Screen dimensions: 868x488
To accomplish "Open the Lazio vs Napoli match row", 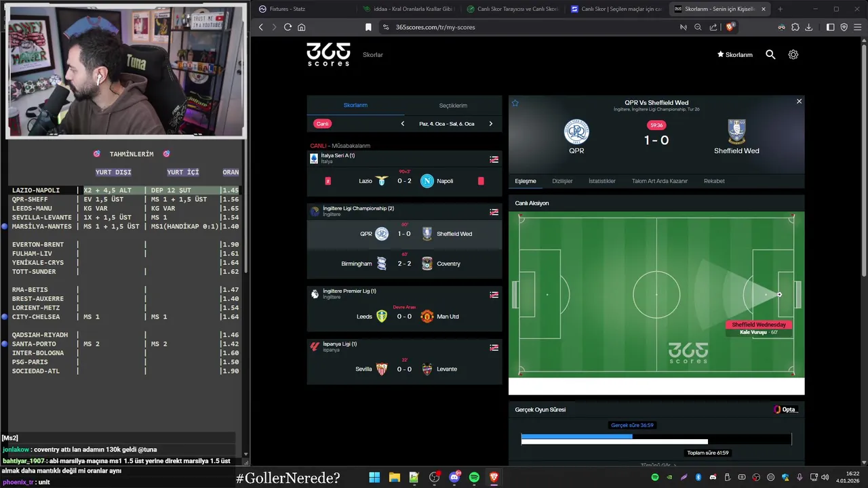I will coord(404,181).
